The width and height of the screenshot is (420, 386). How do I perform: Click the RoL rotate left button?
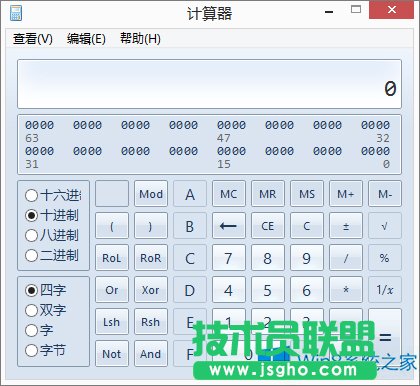[112, 258]
